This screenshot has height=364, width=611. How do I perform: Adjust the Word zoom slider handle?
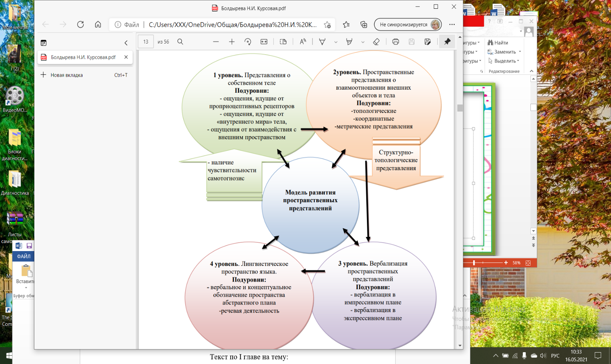[474, 263]
